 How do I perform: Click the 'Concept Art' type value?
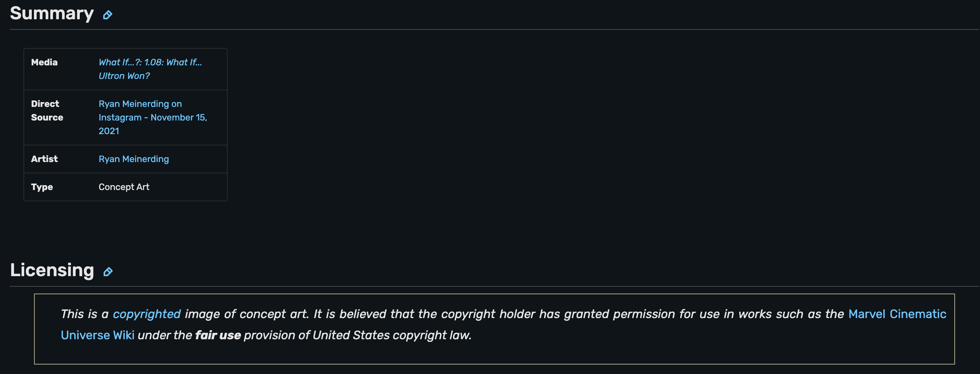coord(124,187)
